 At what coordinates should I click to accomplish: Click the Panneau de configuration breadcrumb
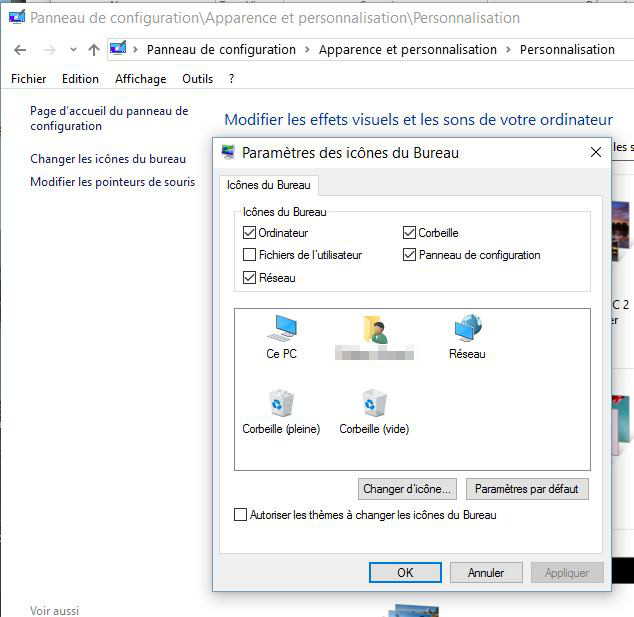pyautogui.click(x=221, y=50)
